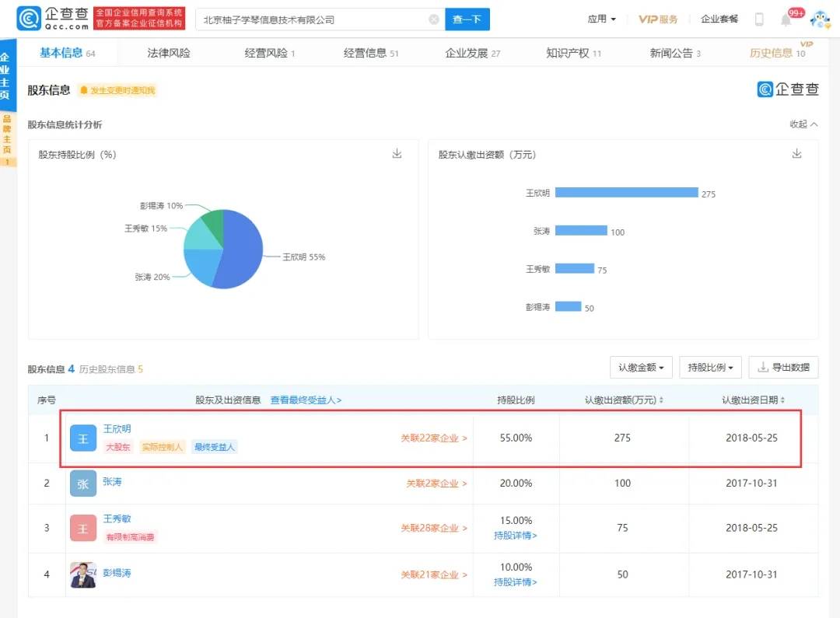Open the 持股比例 filter dropdown

(710, 368)
